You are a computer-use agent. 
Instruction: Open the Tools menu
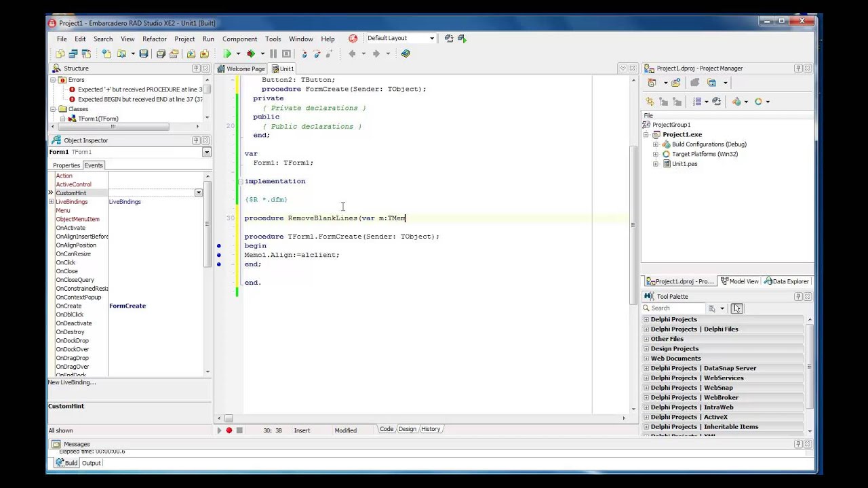point(273,39)
